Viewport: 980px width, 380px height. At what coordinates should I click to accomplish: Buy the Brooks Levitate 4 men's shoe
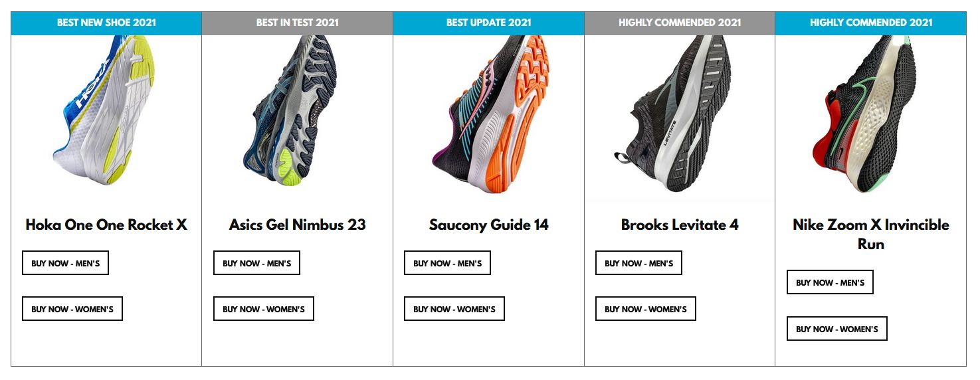(x=638, y=263)
